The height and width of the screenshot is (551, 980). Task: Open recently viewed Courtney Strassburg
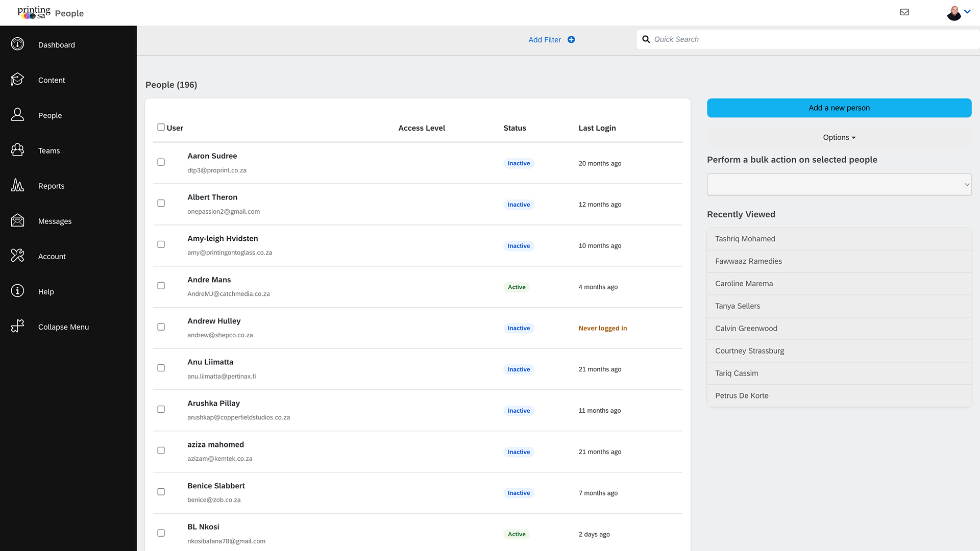[839, 351]
